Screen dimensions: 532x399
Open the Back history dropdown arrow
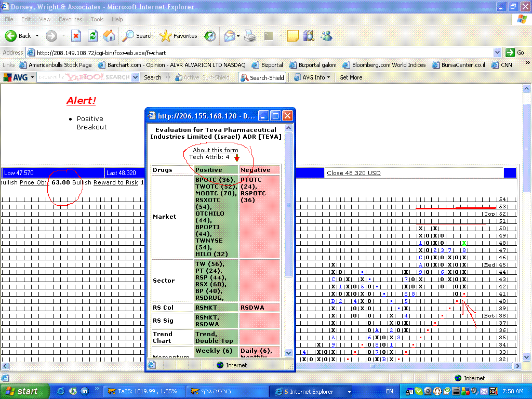[37, 36]
